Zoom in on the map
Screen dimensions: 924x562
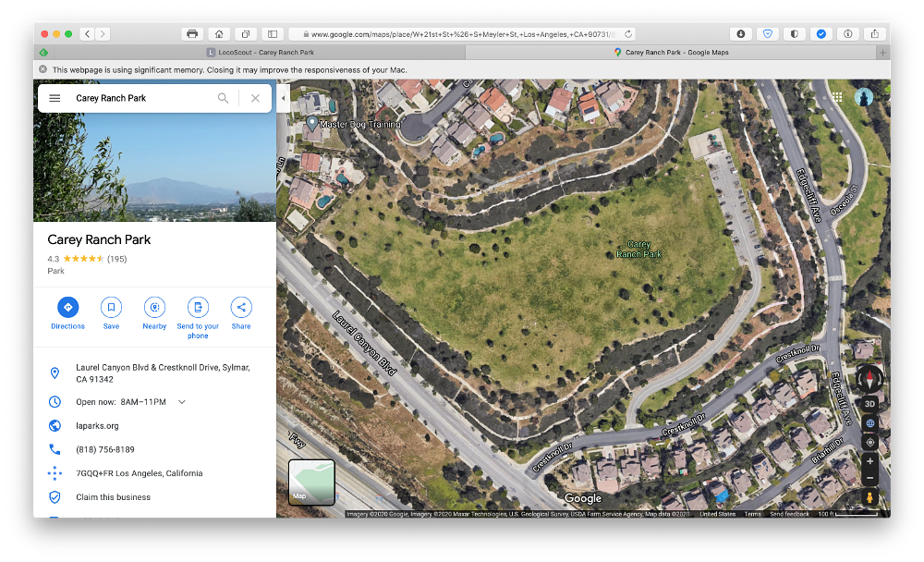(x=869, y=462)
